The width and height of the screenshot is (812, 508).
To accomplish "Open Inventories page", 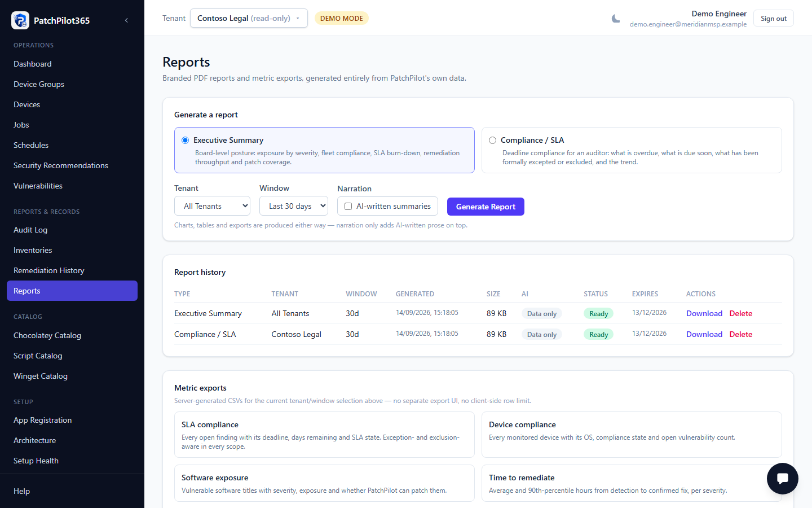I will pyautogui.click(x=72, y=250).
